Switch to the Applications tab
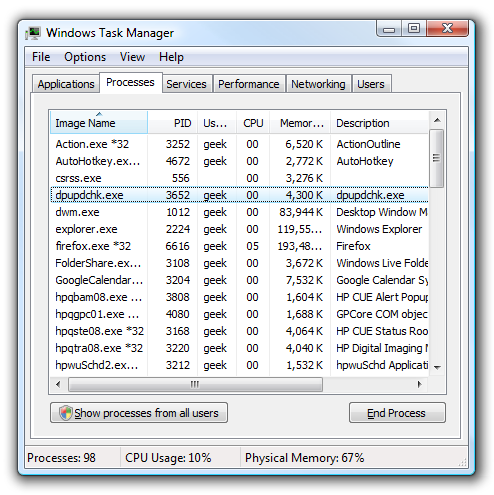The image size is (494, 495). coord(66,84)
